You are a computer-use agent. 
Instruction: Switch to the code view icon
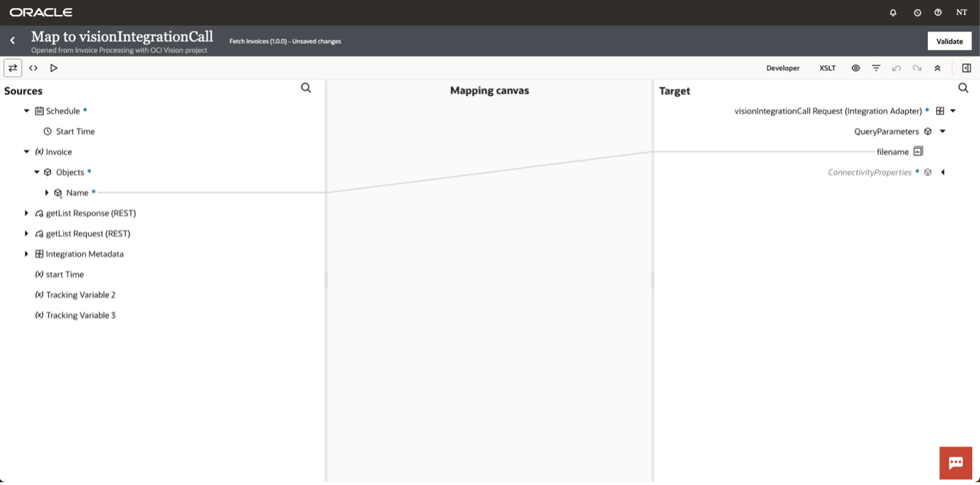(33, 68)
